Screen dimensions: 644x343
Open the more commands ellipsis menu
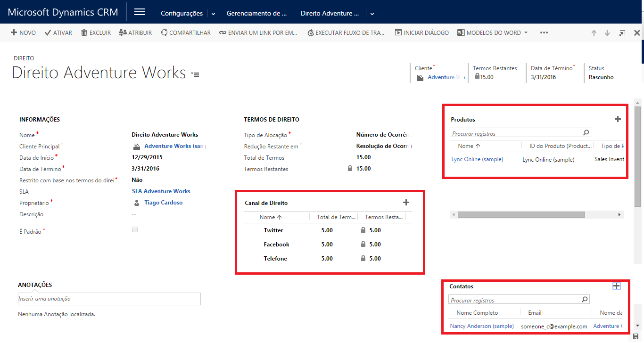pos(544,33)
